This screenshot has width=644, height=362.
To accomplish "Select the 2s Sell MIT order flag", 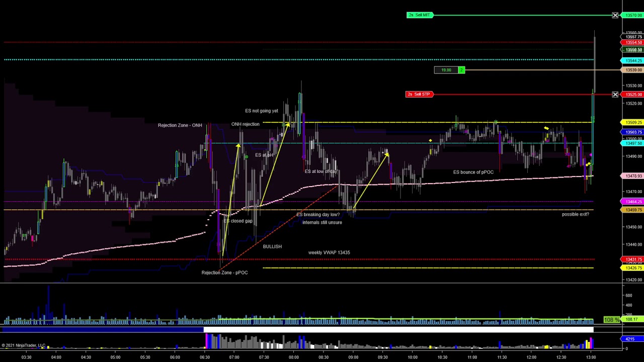I will click(420, 15).
